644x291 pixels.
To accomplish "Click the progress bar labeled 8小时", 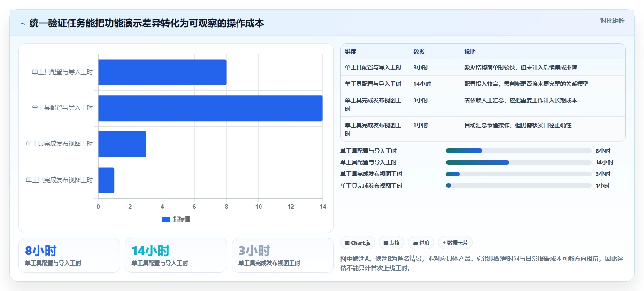I will pyautogui.click(x=519, y=151).
